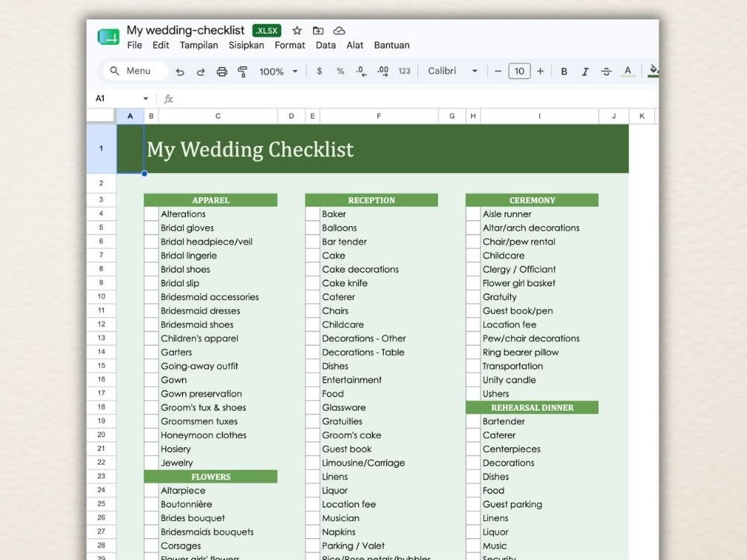This screenshot has height=560, width=747.
Task: Apply currency format with dollar icon
Action: click(x=319, y=71)
